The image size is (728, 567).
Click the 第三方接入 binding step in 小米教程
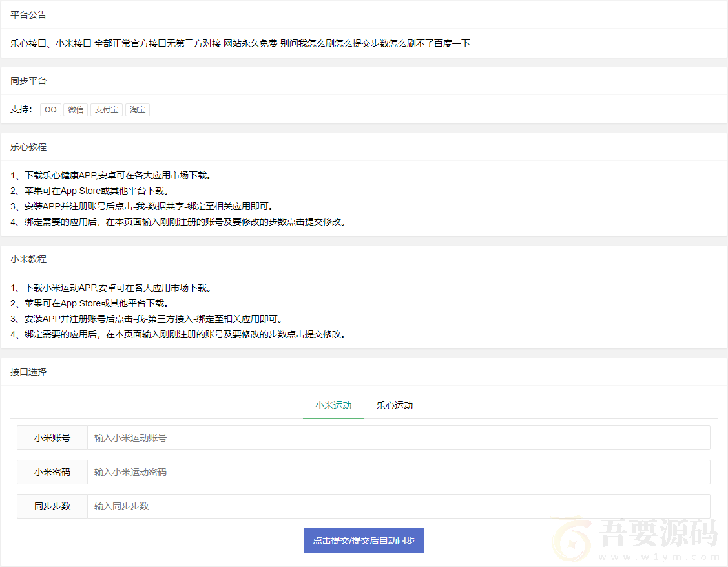(x=147, y=319)
